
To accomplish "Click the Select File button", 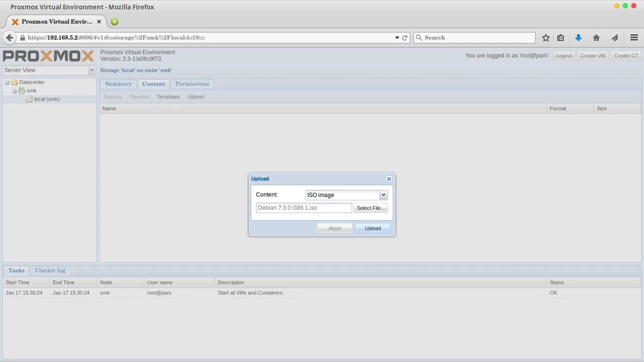I will [x=371, y=208].
